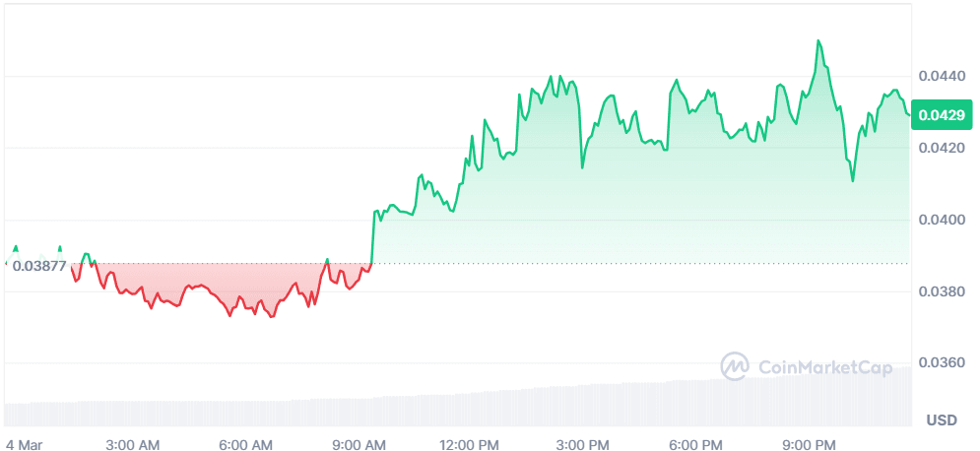980x451 pixels.
Task: Click the 0.0440 price axis label
Action: click(940, 76)
